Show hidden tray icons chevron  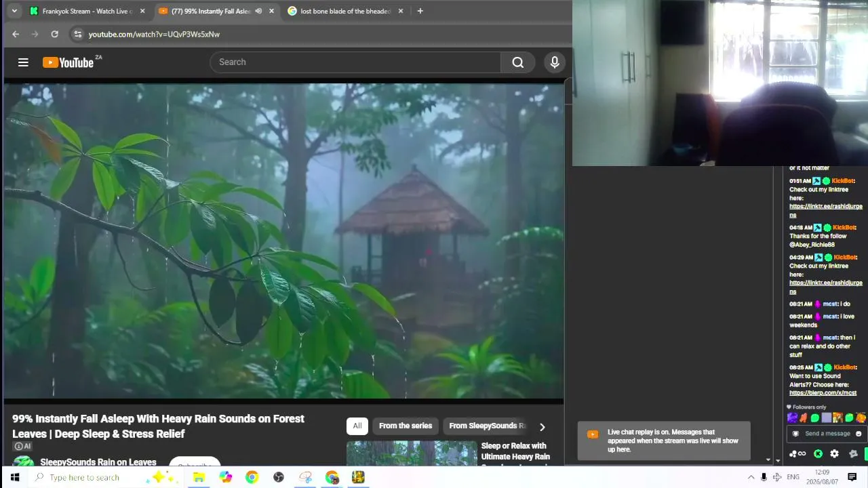click(x=751, y=477)
